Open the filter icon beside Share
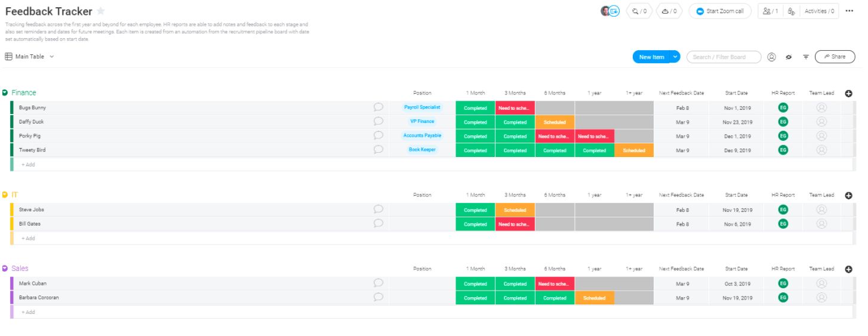 [x=806, y=57]
